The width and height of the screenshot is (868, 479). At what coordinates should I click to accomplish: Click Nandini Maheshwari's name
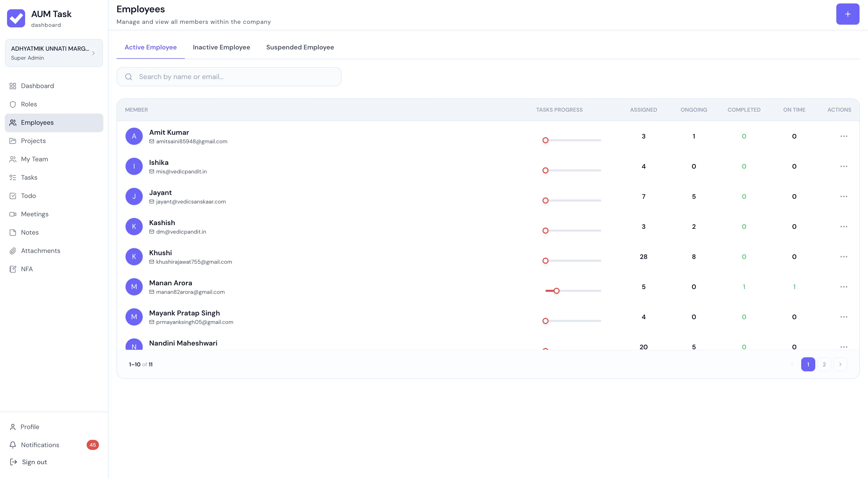point(183,343)
